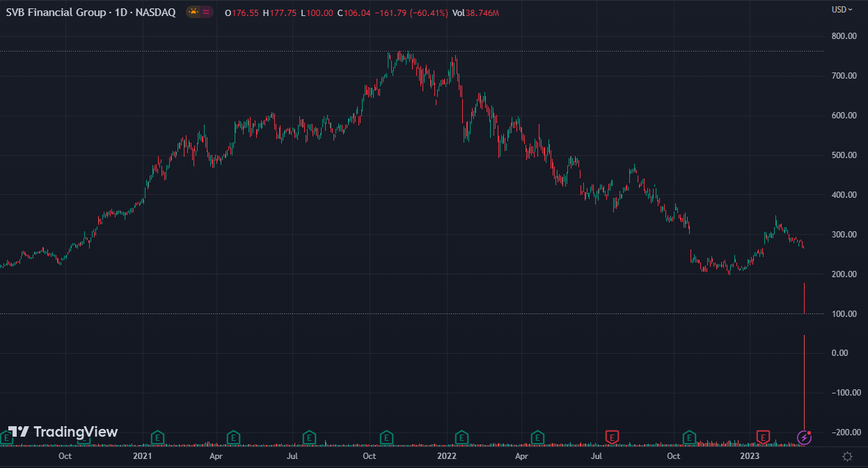Open green earnings marker above Apr 2021
The width and height of the screenshot is (868, 468).
[234, 437]
